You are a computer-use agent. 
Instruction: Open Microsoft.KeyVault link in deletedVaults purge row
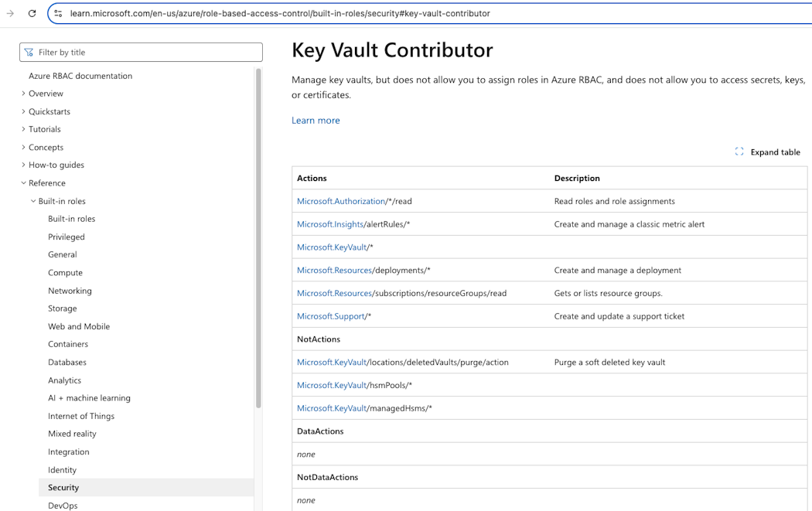332,362
